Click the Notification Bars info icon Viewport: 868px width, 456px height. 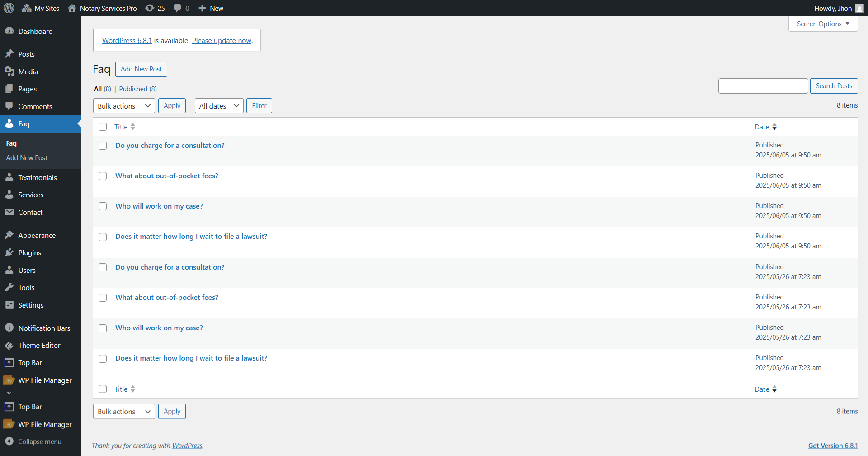tap(9, 328)
